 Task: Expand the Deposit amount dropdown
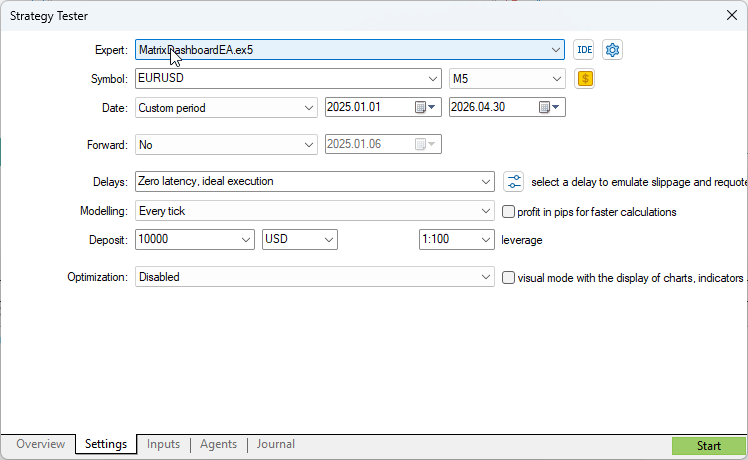pyautogui.click(x=246, y=240)
